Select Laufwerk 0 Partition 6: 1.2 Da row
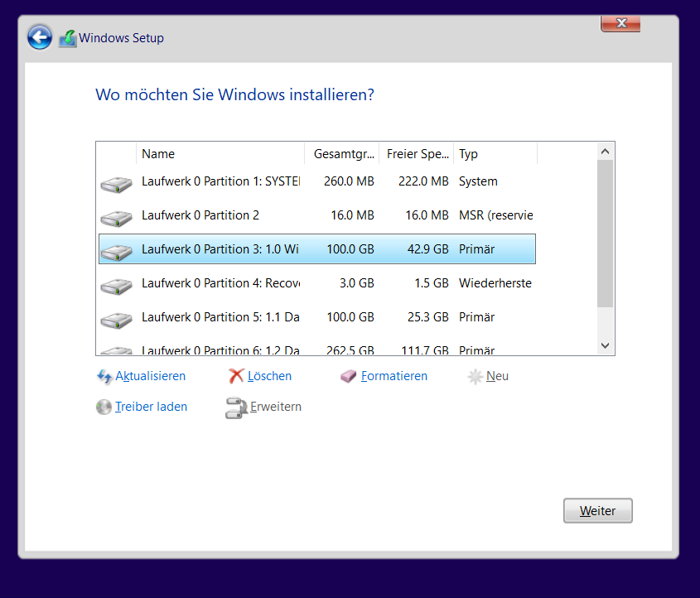The image size is (700, 598). 317,350
